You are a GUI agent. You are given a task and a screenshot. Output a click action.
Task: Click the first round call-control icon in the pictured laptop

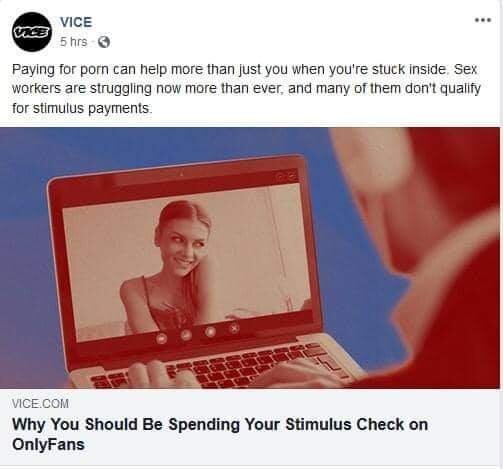(162, 339)
